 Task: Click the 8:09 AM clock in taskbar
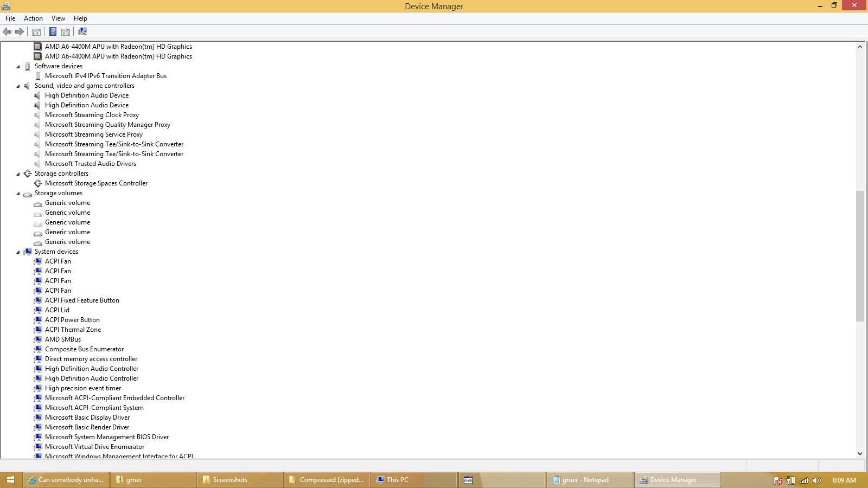pos(844,480)
